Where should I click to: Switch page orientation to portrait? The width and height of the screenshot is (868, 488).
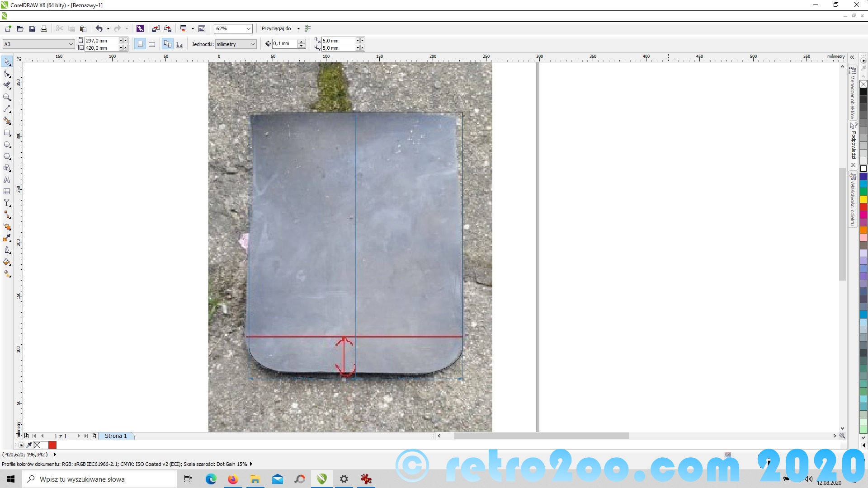tap(140, 44)
